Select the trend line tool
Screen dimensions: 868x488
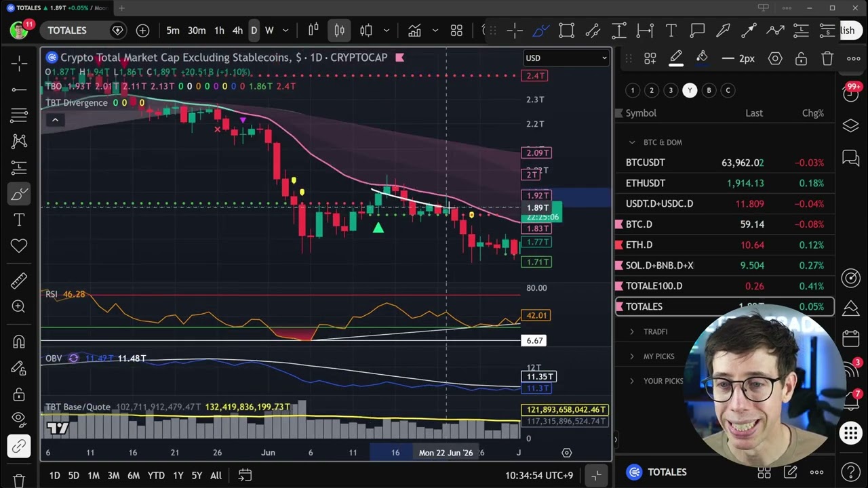[19, 89]
